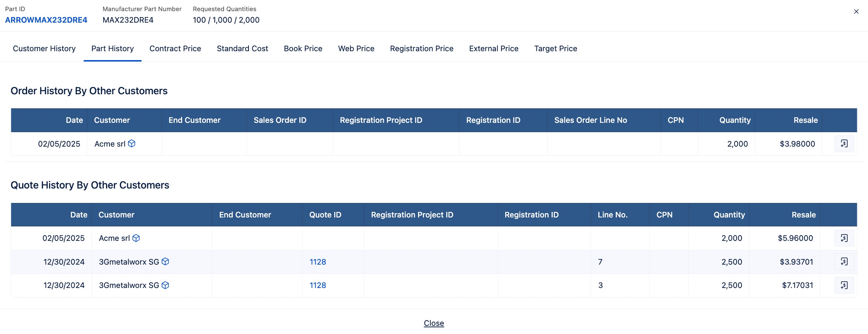The height and width of the screenshot is (334, 868).
Task: Switch to the Customer History tab
Action: [44, 49]
